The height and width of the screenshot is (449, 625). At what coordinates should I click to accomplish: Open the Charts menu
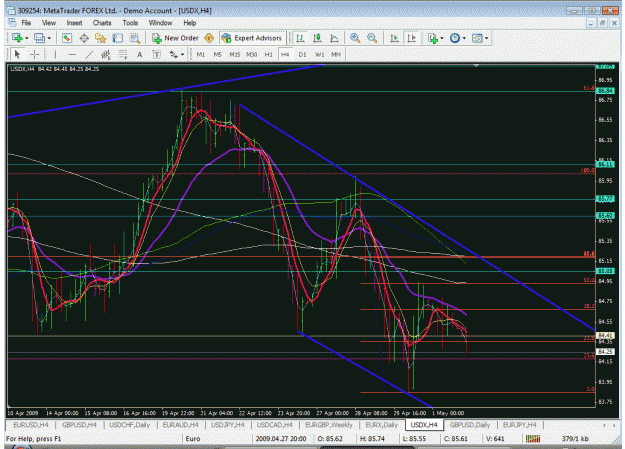coord(102,23)
